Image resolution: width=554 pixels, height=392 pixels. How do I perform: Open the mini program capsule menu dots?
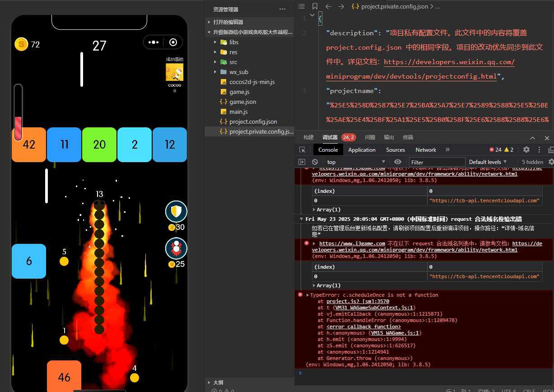coord(154,42)
